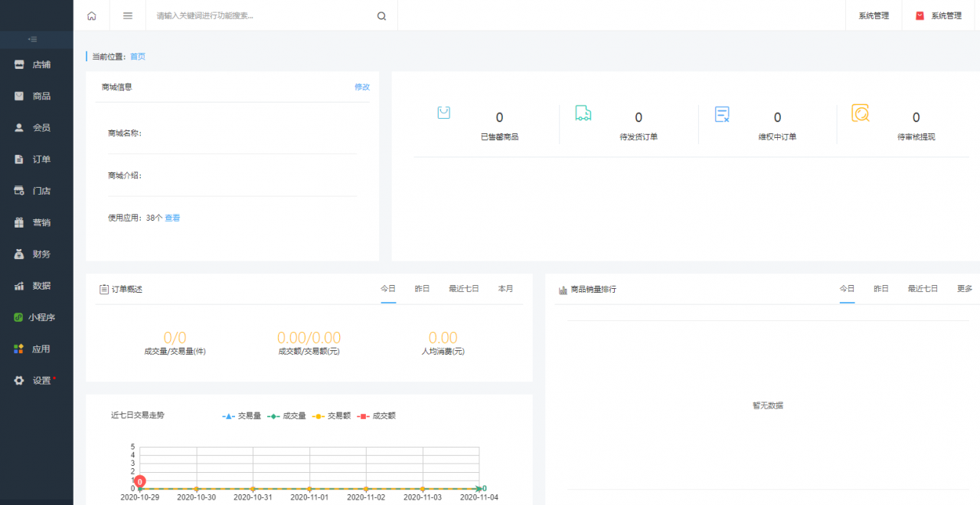The height and width of the screenshot is (505, 980).
Task: Click the 维权中订单 document icon
Action: [x=722, y=114]
